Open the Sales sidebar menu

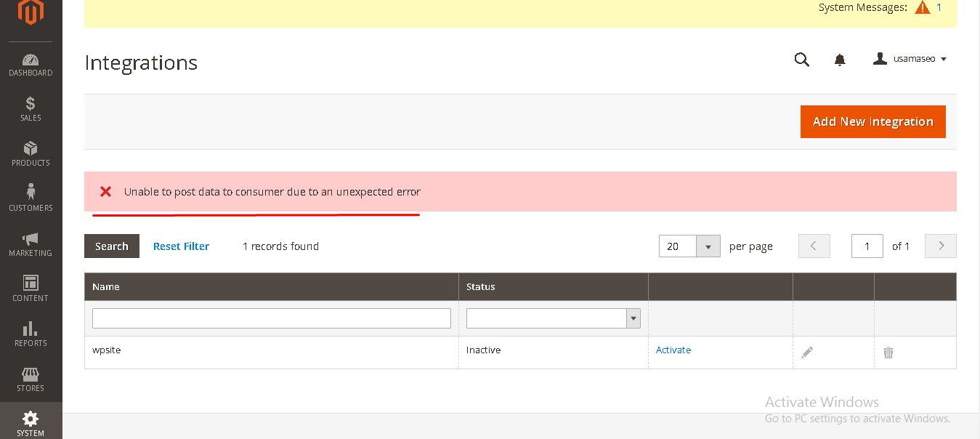[31, 109]
